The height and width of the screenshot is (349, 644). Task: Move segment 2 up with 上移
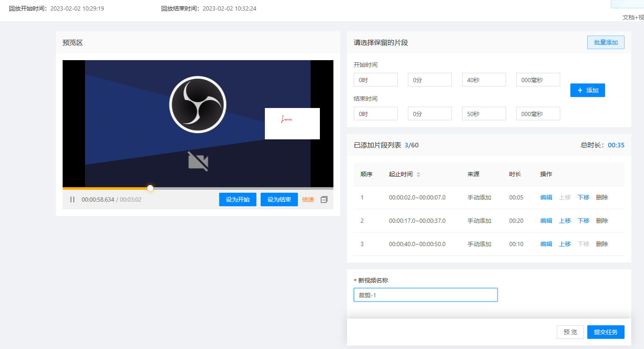[x=565, y=221]
